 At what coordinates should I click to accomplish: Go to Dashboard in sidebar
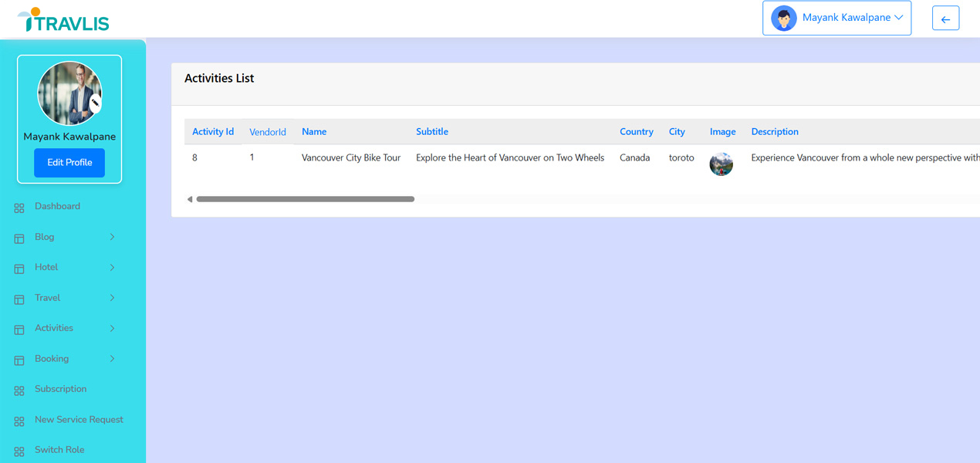tap(57, 207)
